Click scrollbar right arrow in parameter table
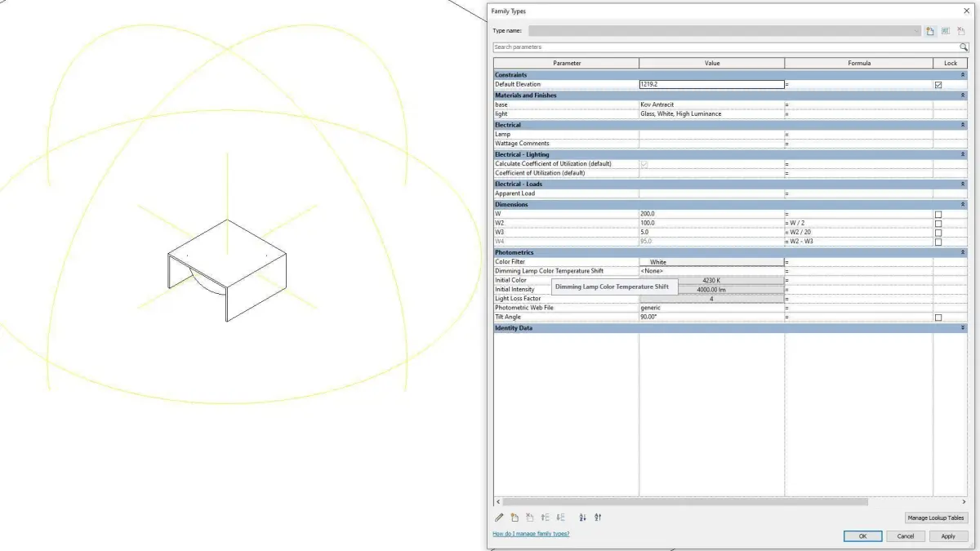Screen dimensions: 980x551 (964, 502)
